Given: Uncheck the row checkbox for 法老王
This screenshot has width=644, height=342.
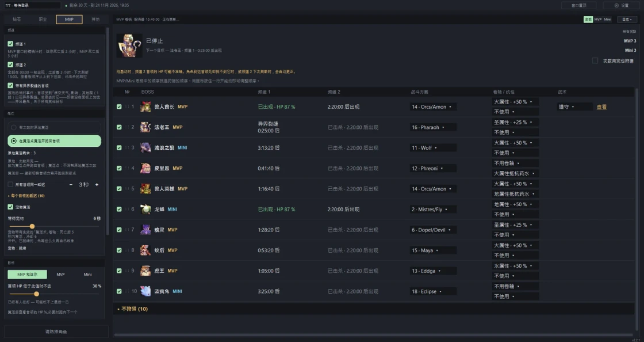Looking at the screenshot, I should pyautogui.click(x=119, y=127).
